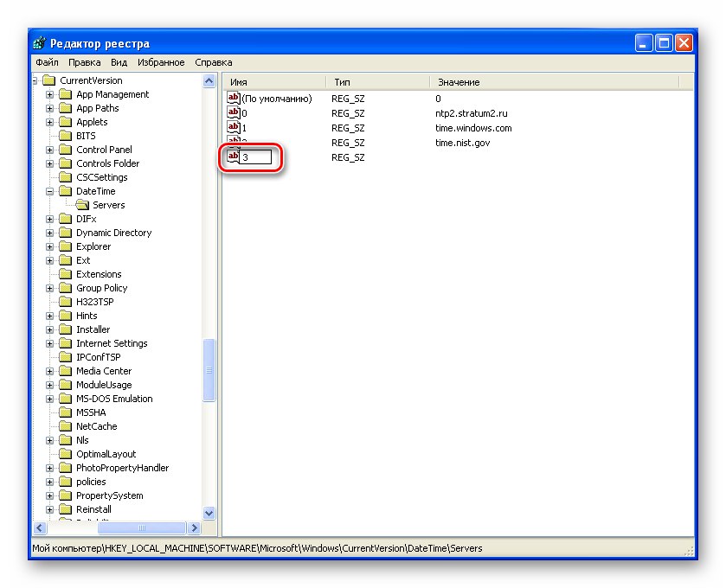726x588 pixels.
Task: Click string icon of value being renamed 3
Action: (x=234, y=157)
